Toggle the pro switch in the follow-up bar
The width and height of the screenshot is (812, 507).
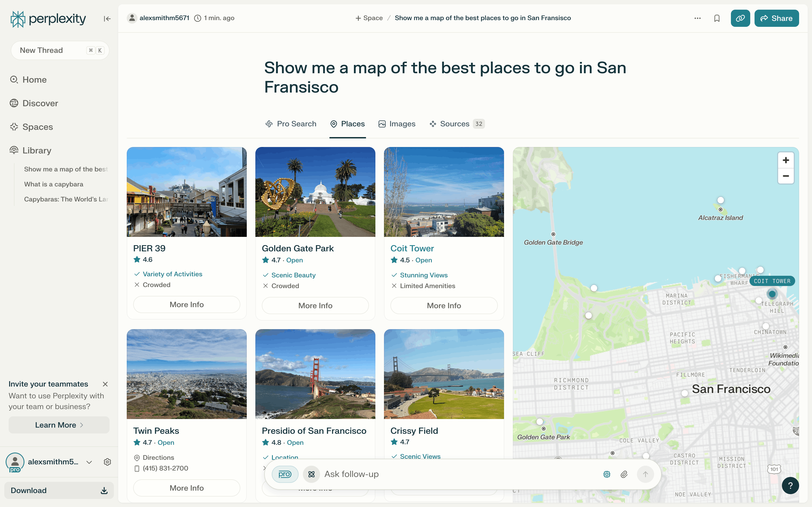285,474
